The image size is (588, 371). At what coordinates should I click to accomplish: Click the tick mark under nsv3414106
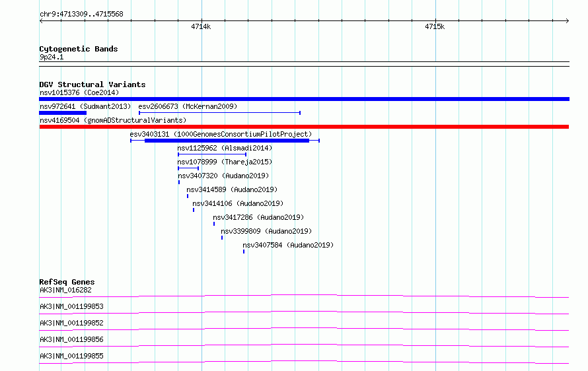(194, 210)
